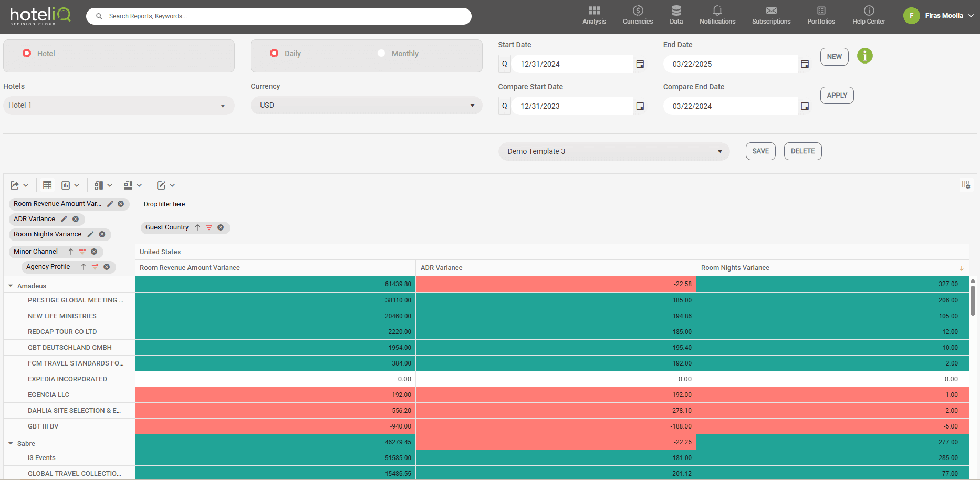Filter the Agency Profile field

coord(95,267)
